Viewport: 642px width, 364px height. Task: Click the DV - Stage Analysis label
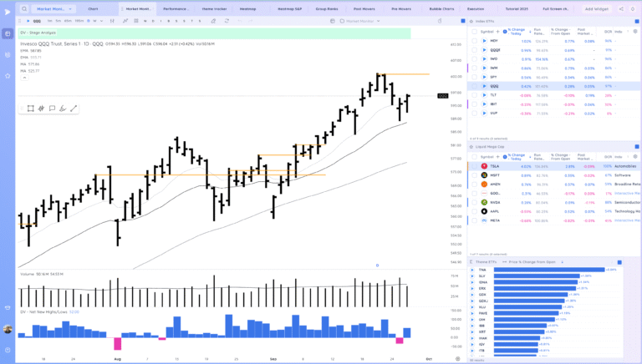(38, 33)
